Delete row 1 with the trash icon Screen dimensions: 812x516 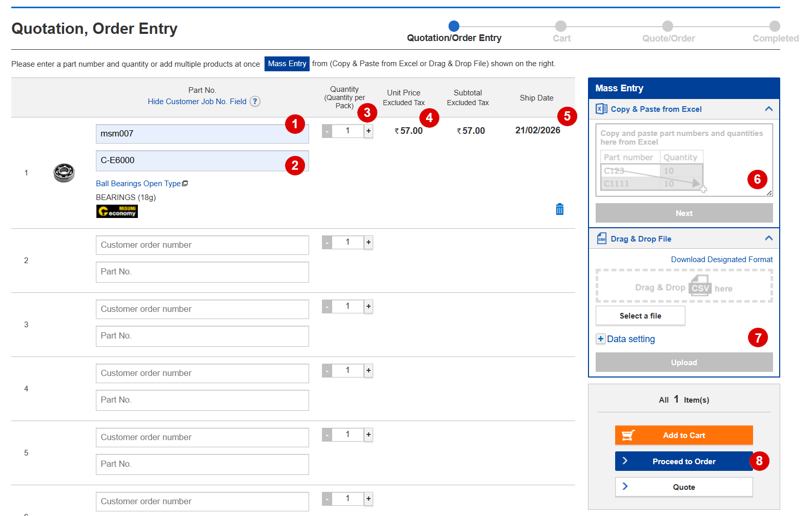pos(559,209)
